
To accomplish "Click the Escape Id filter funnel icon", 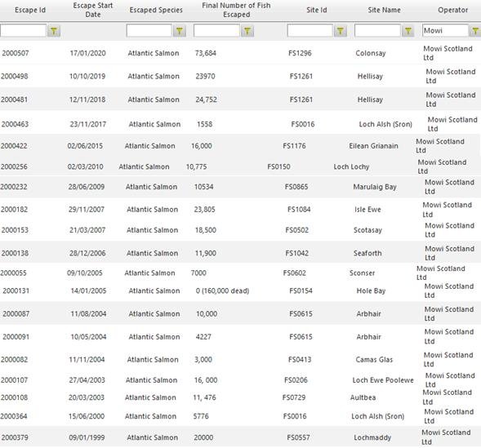I will (x=54, y=31).
